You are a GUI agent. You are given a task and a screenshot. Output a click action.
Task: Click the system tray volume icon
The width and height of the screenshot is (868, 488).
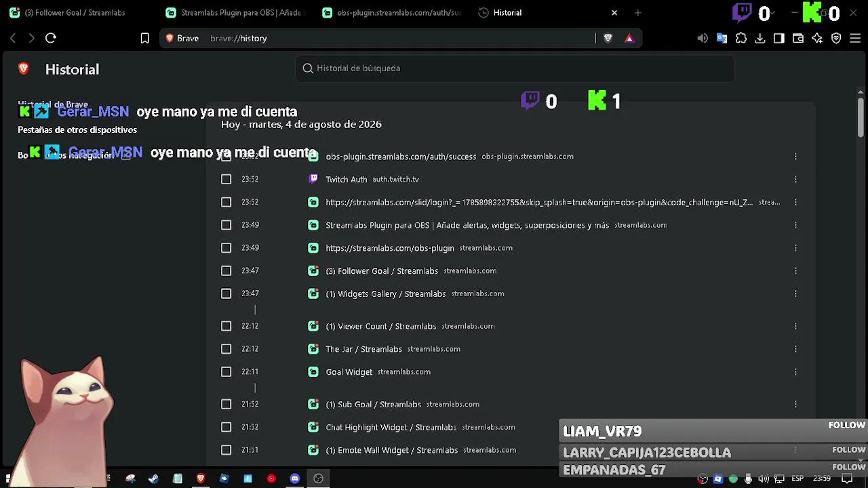[764, 479]
